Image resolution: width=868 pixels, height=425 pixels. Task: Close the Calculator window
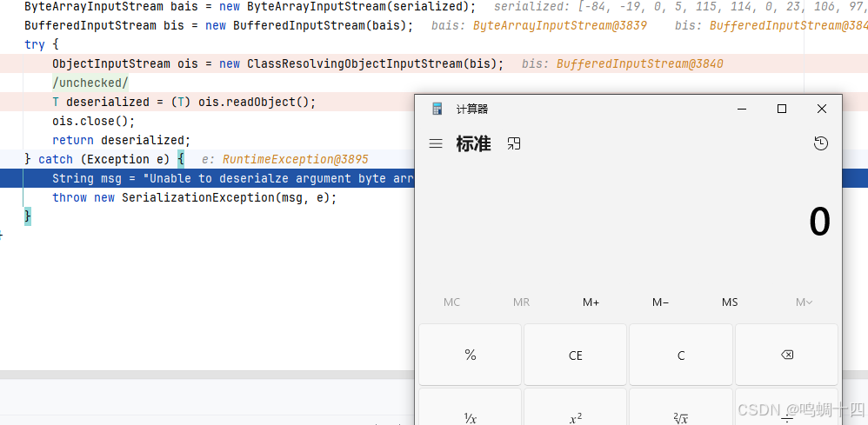822,109
